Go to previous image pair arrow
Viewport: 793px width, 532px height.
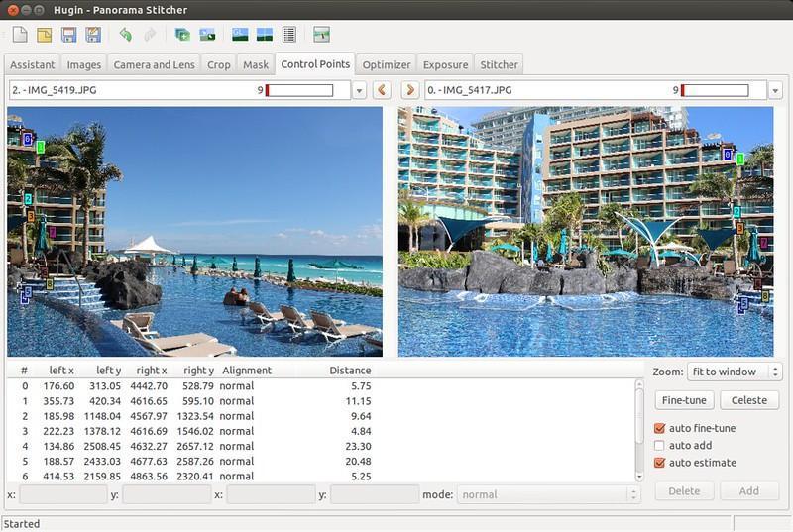point(383,90)
